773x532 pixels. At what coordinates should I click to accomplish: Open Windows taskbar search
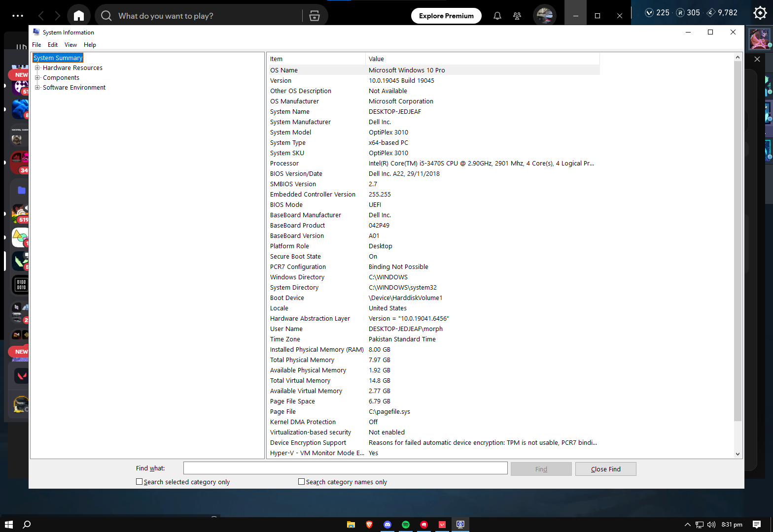tap(27, 525)
